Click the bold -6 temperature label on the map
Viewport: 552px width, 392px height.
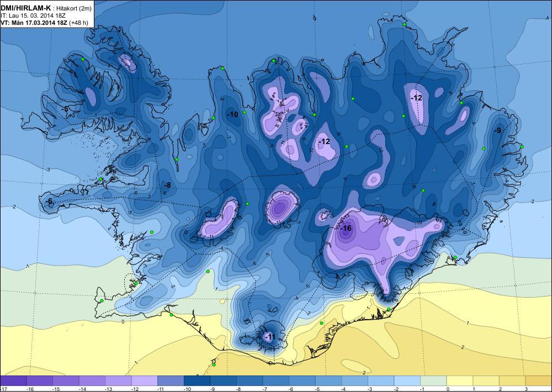coord(49,201)
